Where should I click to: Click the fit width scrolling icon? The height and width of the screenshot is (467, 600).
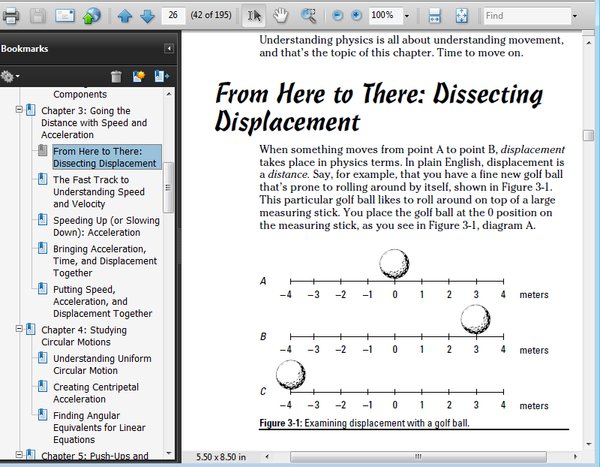point(435,16)
